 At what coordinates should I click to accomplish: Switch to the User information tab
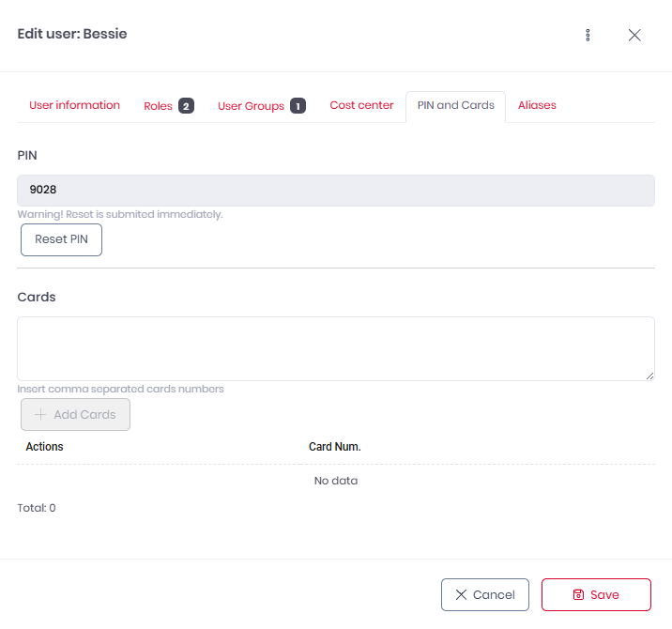point(74,105)
